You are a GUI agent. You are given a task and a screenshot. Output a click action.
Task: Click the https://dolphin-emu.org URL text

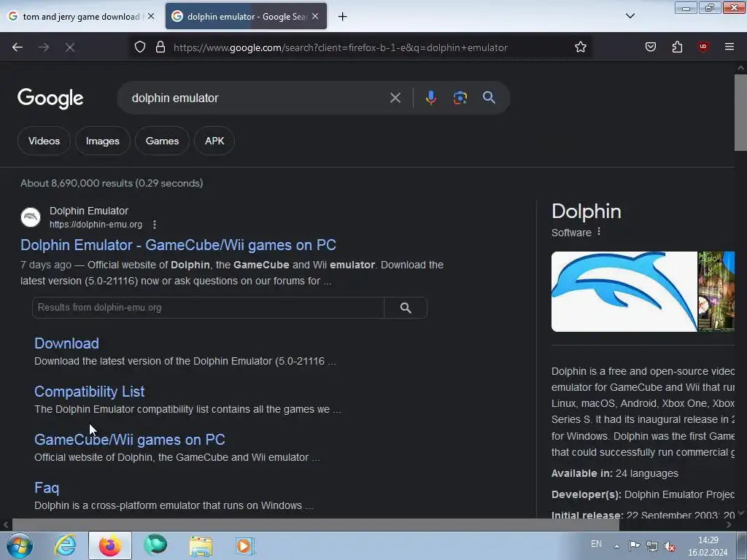pos(96,225)
